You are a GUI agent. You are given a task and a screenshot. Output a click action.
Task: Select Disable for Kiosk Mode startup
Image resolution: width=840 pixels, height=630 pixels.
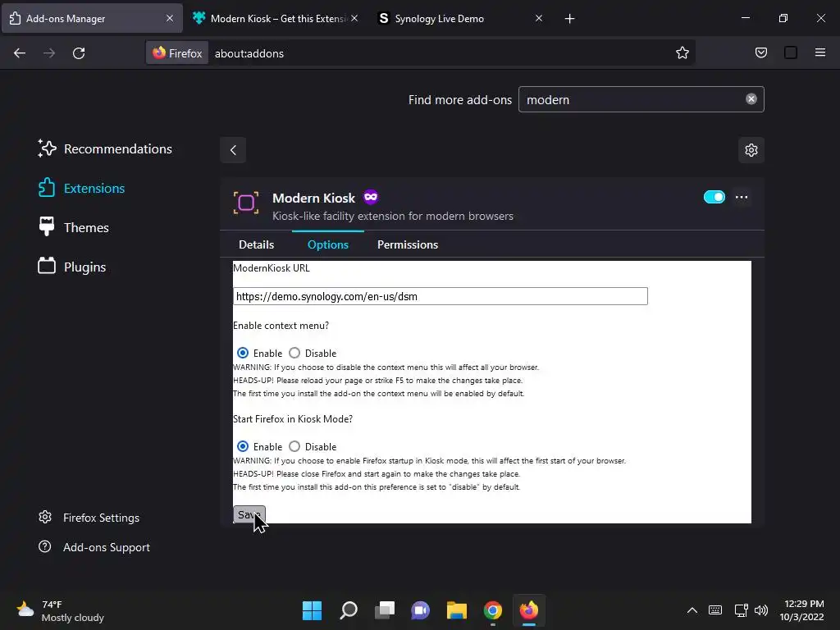coord(294,446)
